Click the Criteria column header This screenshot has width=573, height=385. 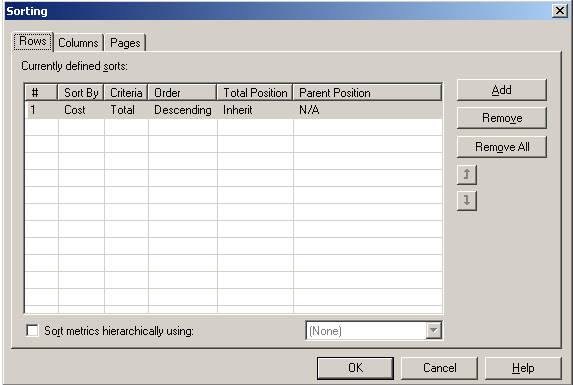pyautogui.click(x=126, y=92)
